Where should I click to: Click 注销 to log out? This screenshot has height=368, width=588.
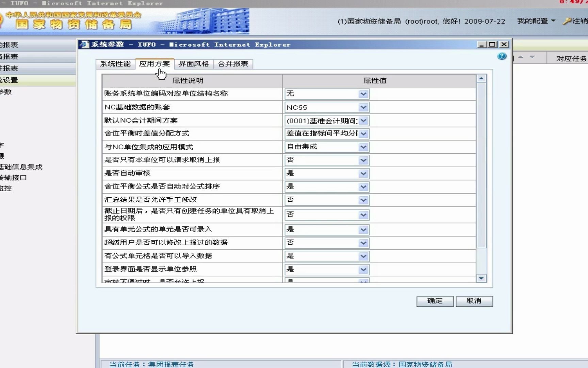(580, 21)
